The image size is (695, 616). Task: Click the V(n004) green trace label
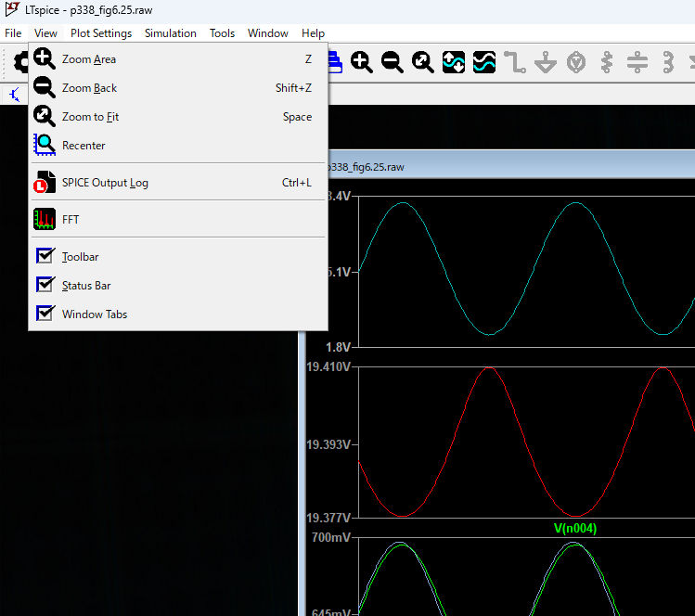pyautogui.click(x=575, y=529)
